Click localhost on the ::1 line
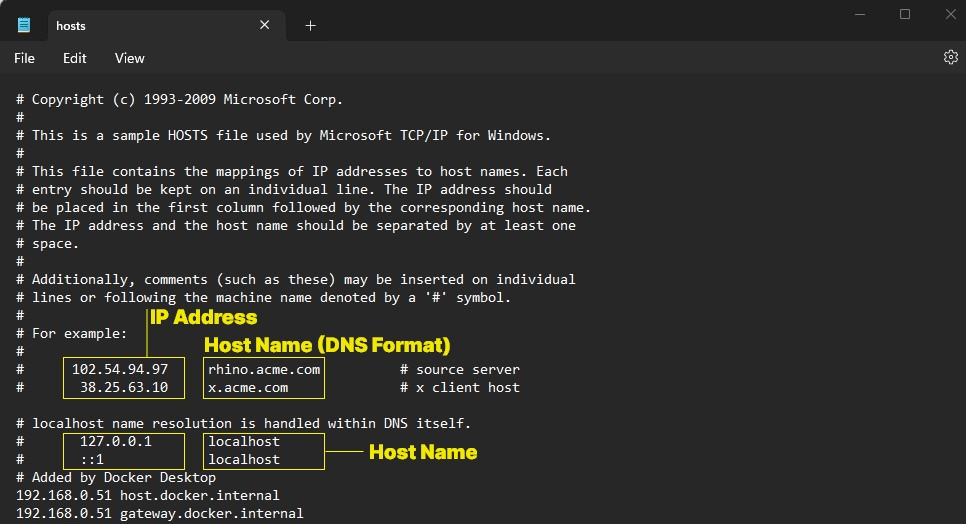Viewport: 966px width, 524px height. [x=244, y=459]
